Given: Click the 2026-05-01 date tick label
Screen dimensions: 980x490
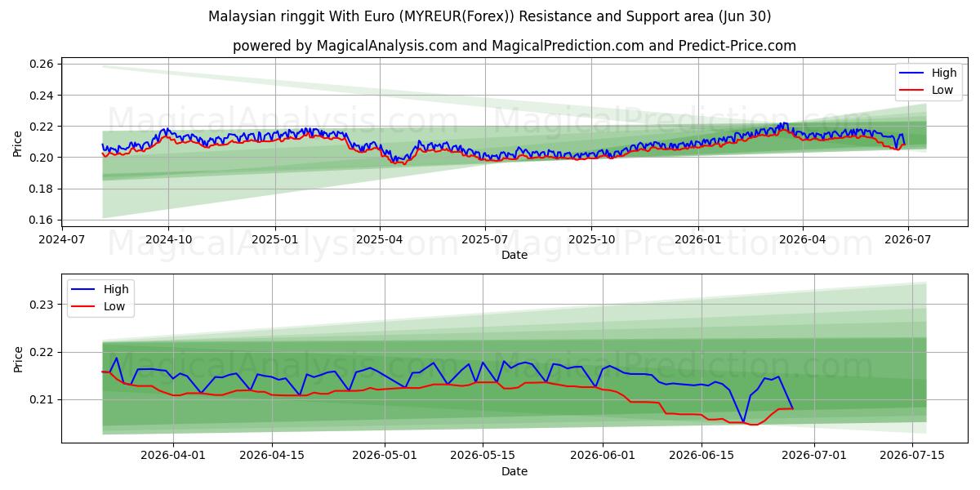Looking at the screenshot, I should pos(384,456).
